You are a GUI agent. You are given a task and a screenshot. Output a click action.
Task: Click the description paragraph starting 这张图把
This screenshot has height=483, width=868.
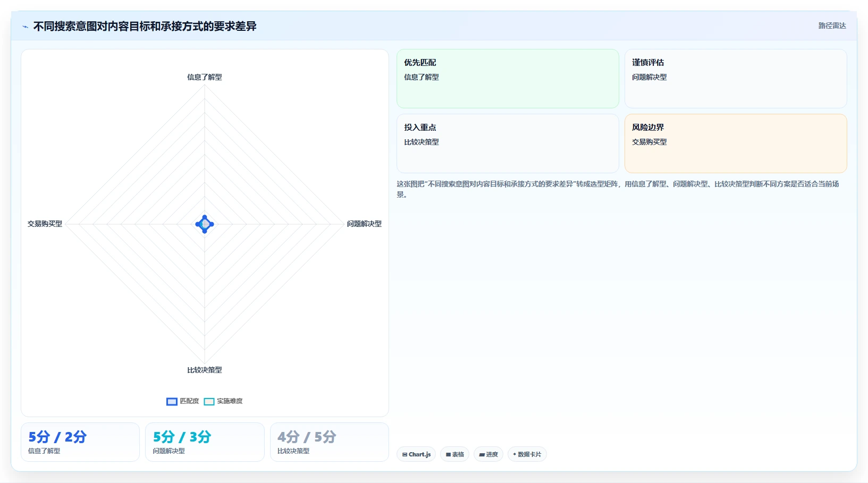coord(618,189)
